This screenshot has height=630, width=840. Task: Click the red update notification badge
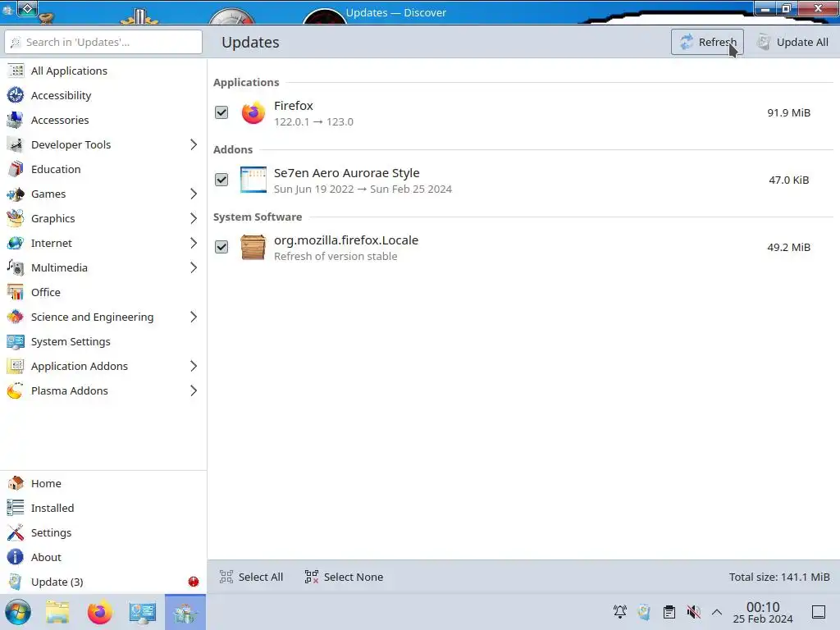194,582
